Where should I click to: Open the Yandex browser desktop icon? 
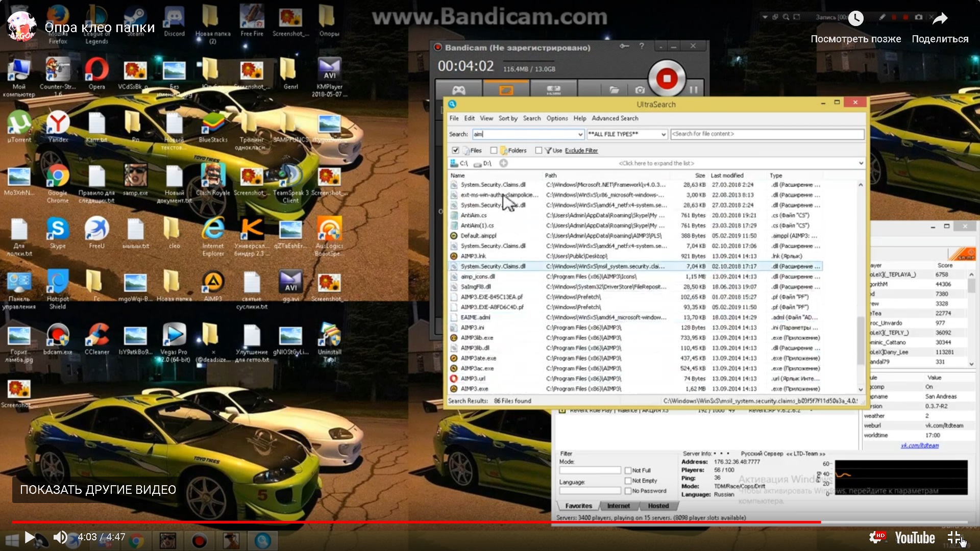click(x=58, y=127)
